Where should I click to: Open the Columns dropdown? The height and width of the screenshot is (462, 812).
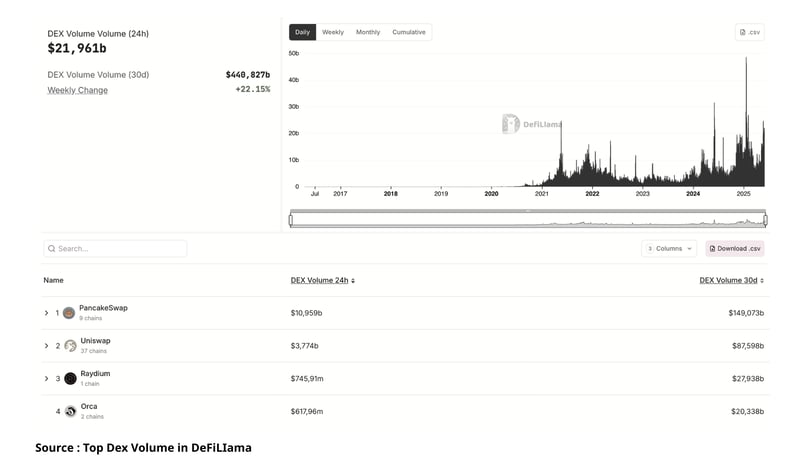click(669, 249)
